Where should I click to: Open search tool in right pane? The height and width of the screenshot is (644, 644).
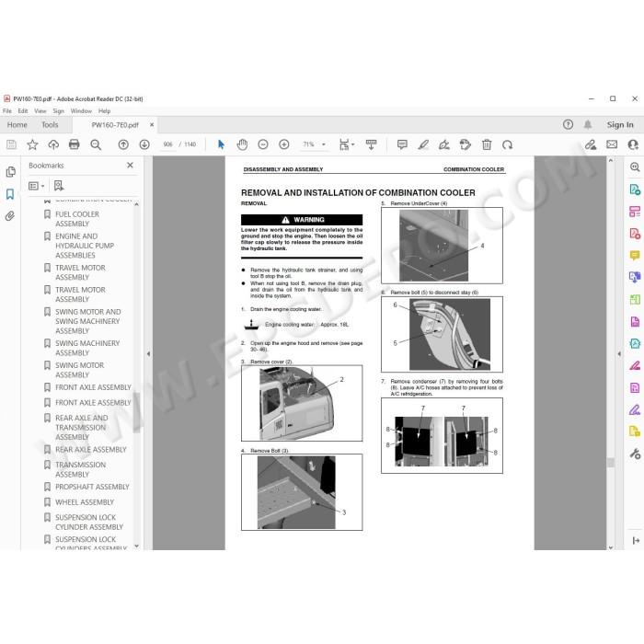pos(635,167)
